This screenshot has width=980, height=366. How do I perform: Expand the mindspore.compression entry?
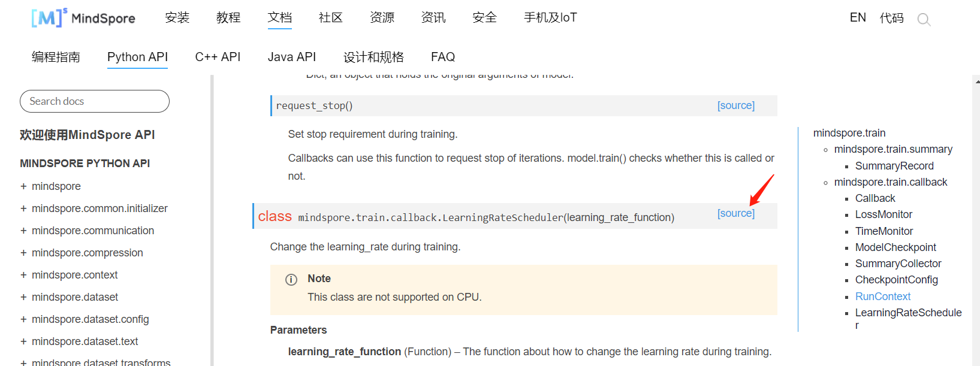[x=23, y=253]
